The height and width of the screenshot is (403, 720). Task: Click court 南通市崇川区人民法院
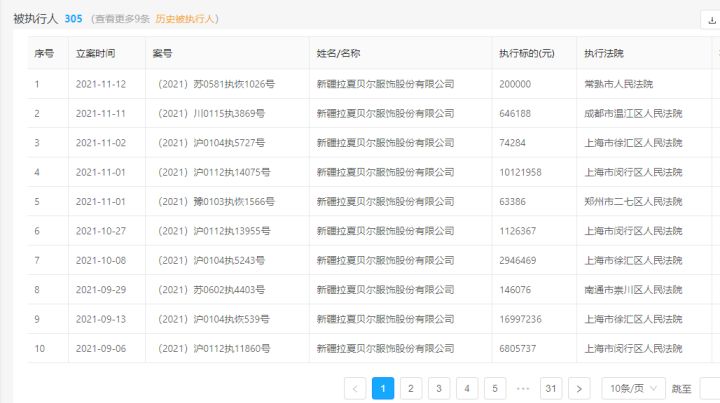[x=633, y=290]
